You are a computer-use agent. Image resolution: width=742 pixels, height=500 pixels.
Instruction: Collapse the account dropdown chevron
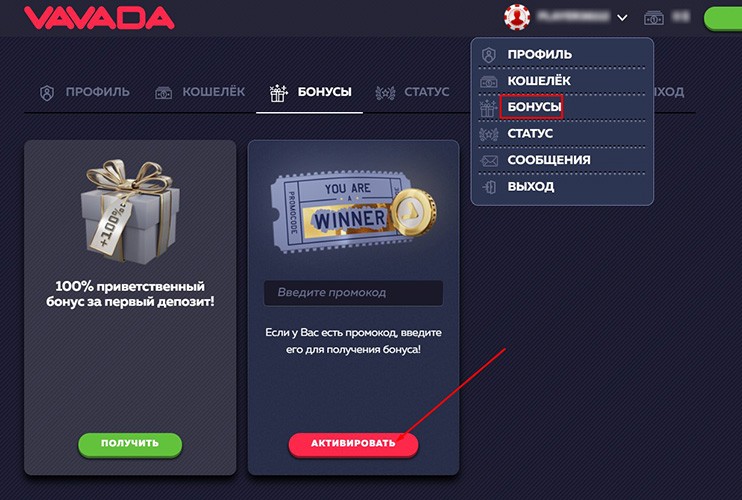622,18
